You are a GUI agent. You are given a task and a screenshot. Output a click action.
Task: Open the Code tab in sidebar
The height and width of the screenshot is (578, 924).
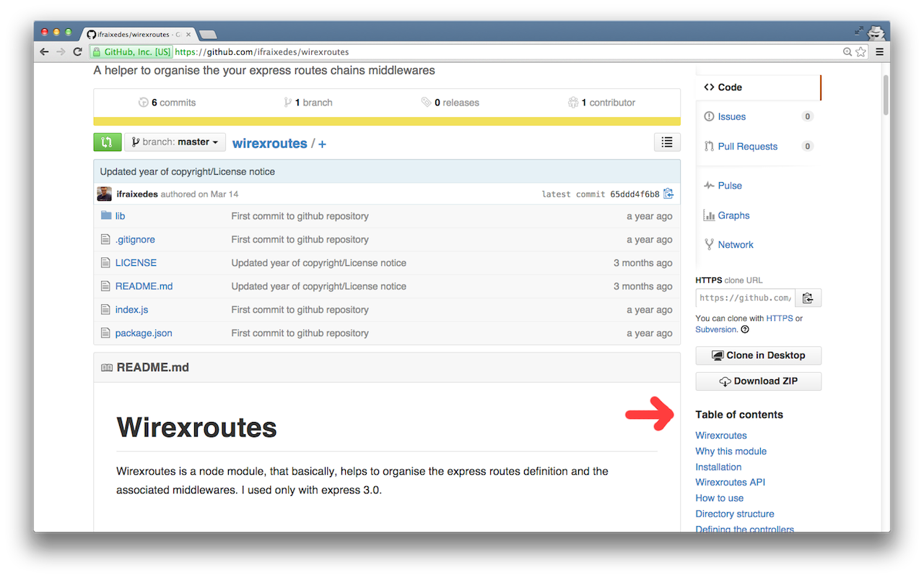pos(758,87)
